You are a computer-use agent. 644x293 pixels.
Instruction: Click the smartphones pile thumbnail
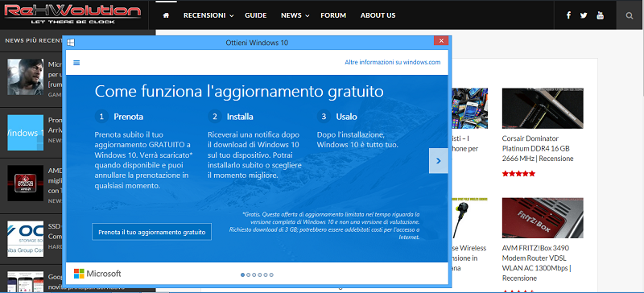(x=470, y=108)
